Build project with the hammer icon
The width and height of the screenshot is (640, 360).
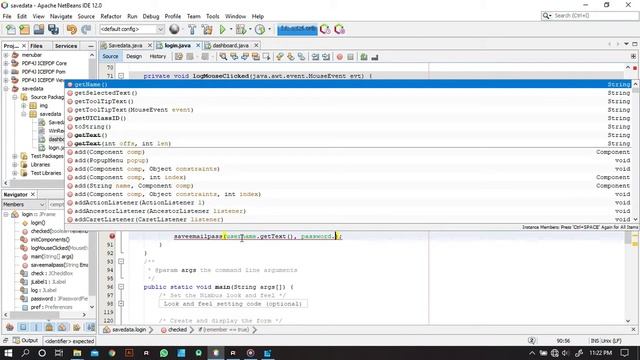coord(192,29)
